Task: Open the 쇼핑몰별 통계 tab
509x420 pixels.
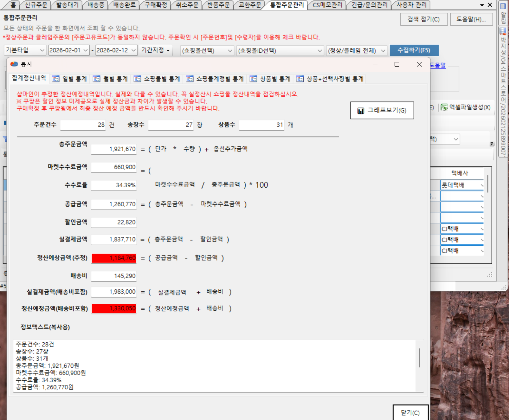Action: pos(158,79)
